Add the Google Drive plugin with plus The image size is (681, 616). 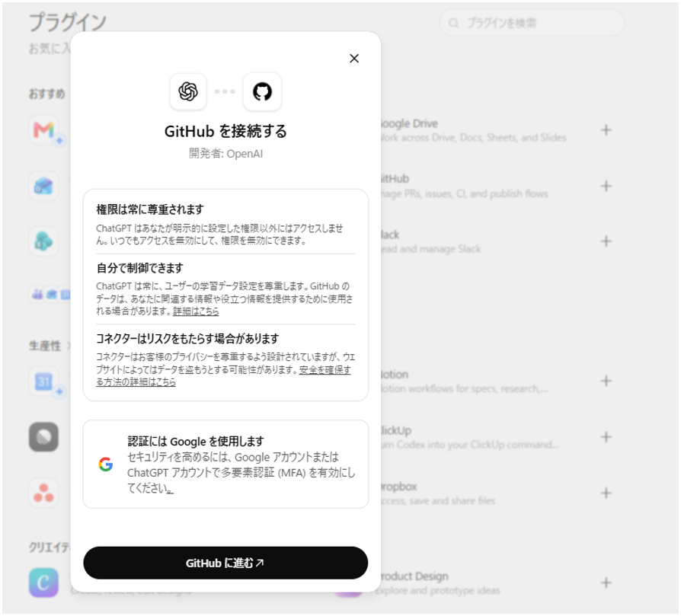click(x=606, y=129)
